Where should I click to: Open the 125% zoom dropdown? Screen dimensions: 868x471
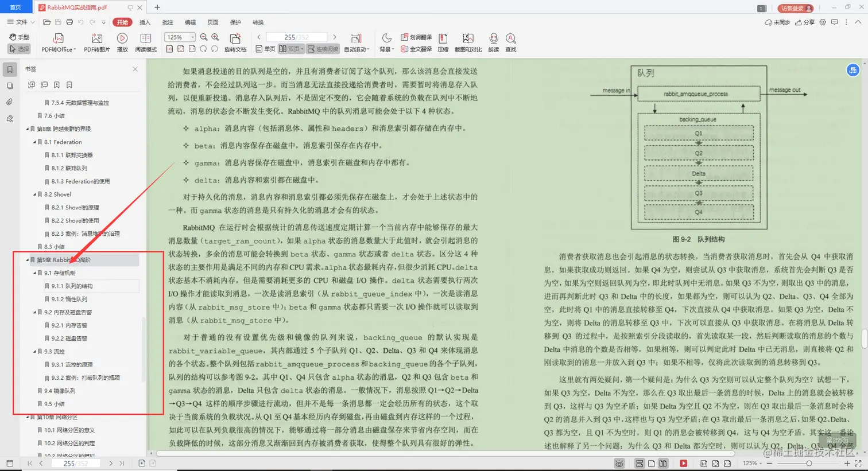tap(192, 37)
